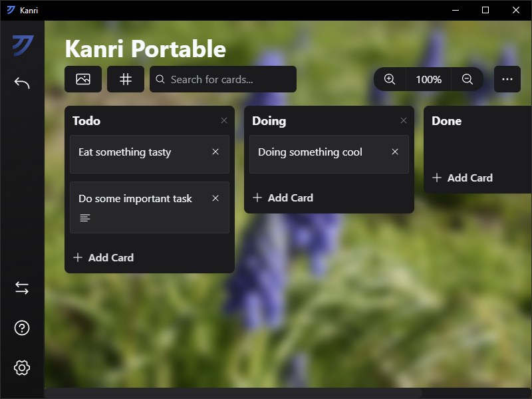532x399 pixels.
Task: Click the horizontal scrollbar at bottom
Action: click(x=233, y=393)
